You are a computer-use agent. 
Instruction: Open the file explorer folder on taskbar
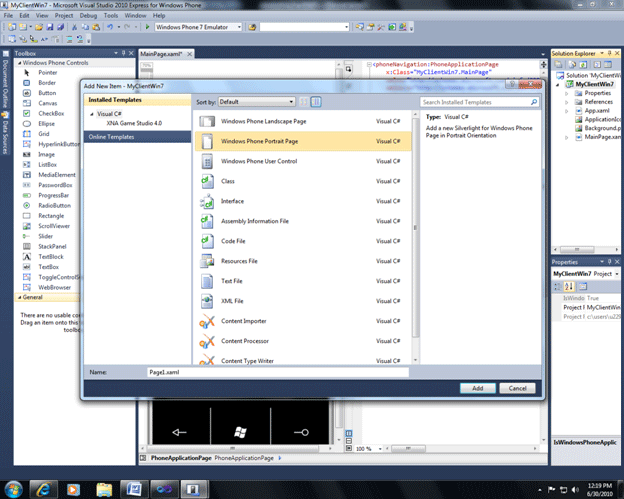pyautogui.click(x=104, y=489)
